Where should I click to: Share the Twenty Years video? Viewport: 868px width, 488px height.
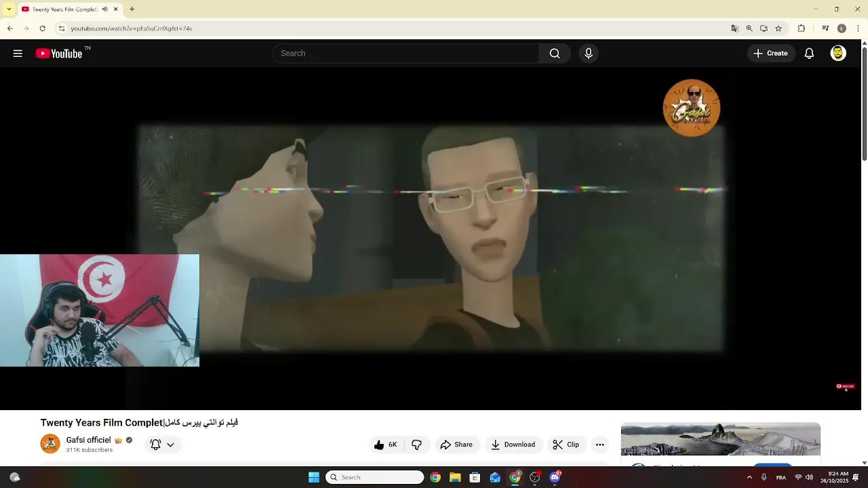(x=456, y=445)
